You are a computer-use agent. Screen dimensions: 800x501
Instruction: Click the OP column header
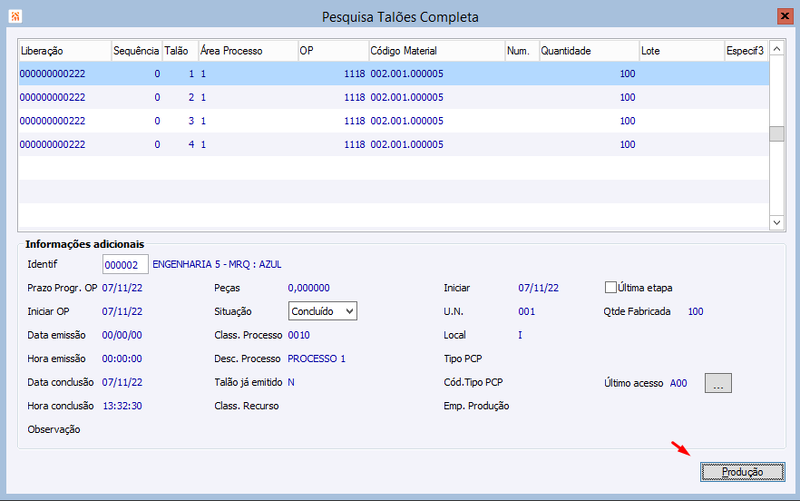pyautogui.click(x=333, y=51)
